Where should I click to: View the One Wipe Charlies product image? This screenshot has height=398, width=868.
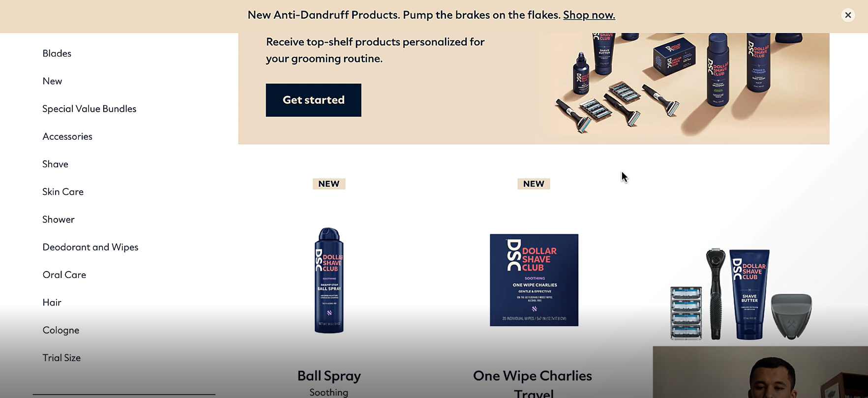pos(534,280)
